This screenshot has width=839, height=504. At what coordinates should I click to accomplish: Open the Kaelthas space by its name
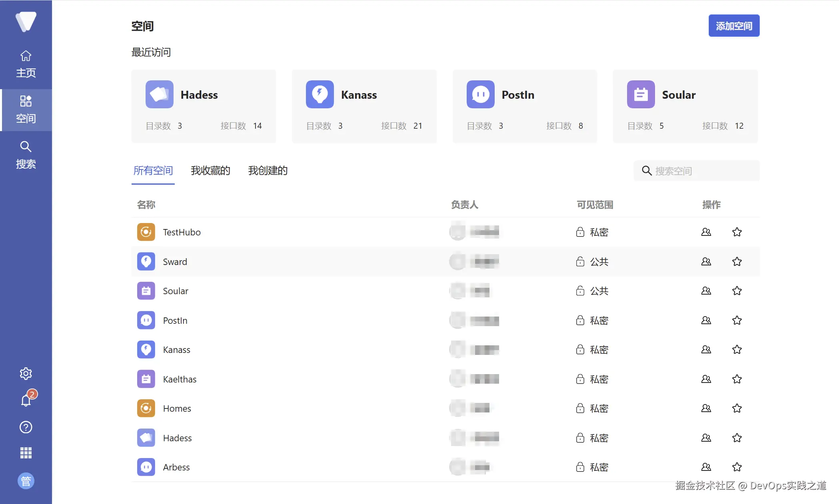click(180, 379)
